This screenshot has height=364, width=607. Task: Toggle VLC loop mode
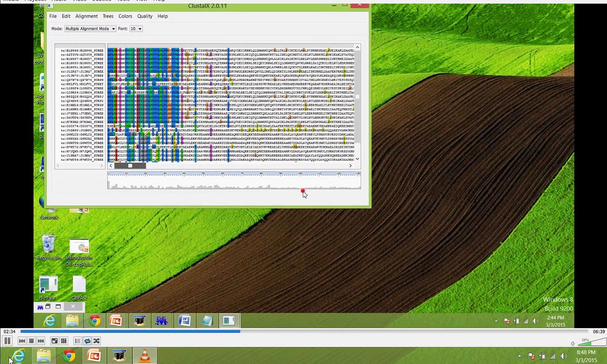tap(87, 341)
